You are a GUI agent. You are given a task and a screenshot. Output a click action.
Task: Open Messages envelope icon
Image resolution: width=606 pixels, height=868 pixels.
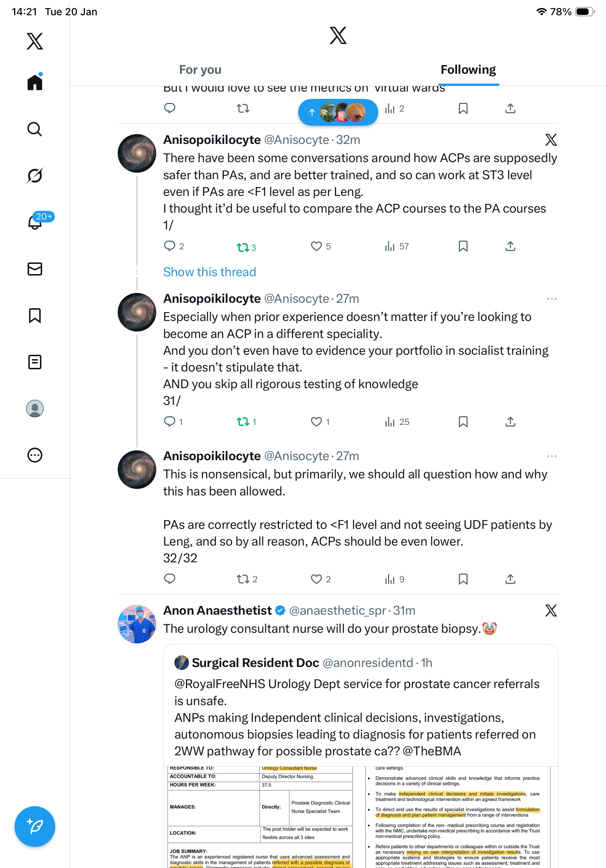point(35,269)
